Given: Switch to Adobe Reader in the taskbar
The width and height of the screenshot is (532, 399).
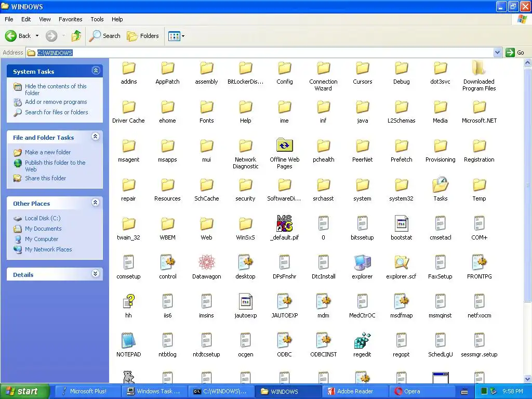Looking at the screenshot, I should coord(355,391).
